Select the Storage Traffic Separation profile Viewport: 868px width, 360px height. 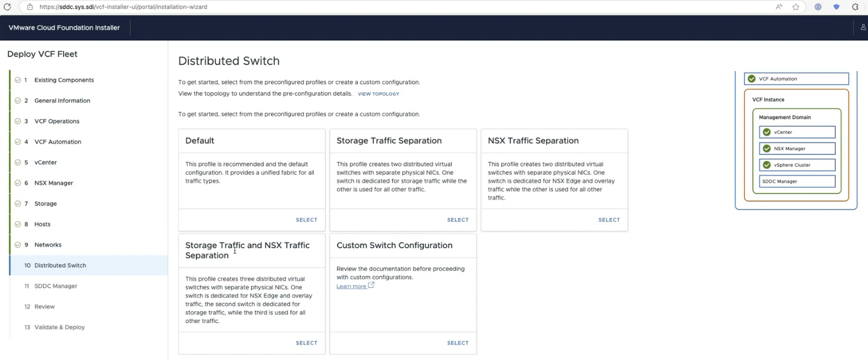click(458, 220)
